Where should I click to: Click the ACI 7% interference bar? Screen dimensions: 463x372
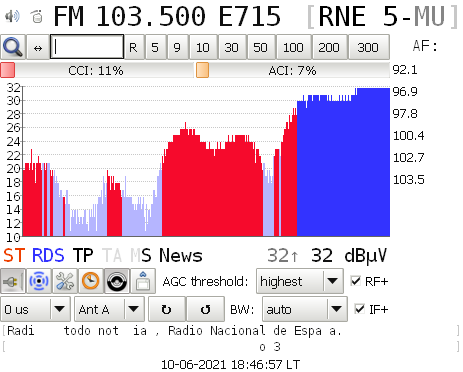293,70
